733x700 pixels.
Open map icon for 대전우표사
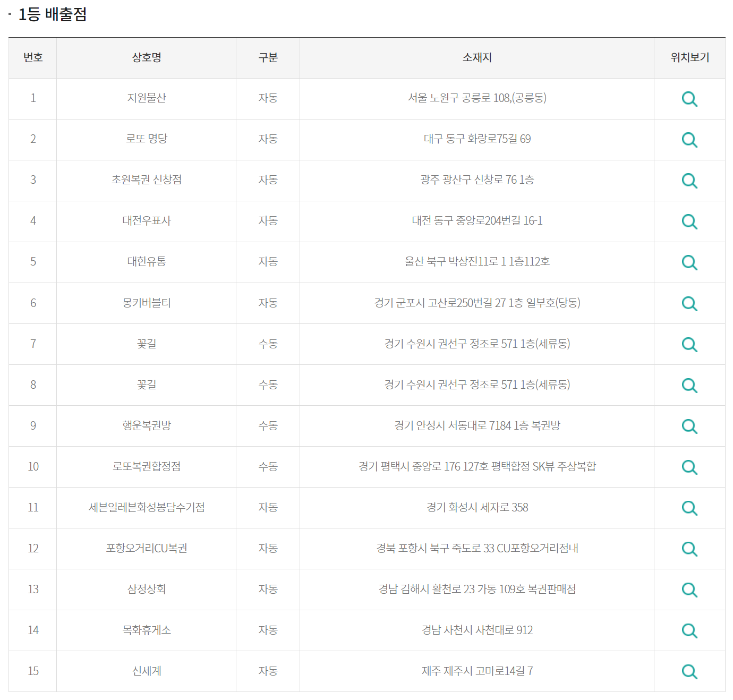(689, 221)
